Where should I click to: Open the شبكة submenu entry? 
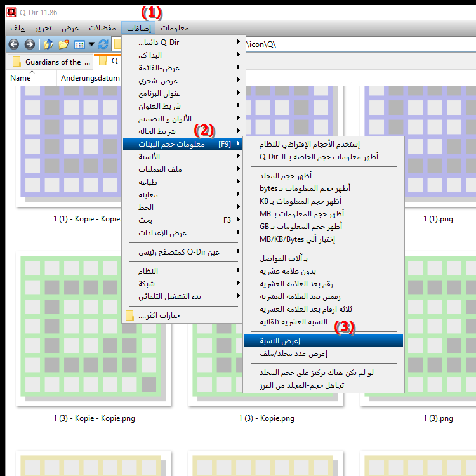(x=182, y=284)
